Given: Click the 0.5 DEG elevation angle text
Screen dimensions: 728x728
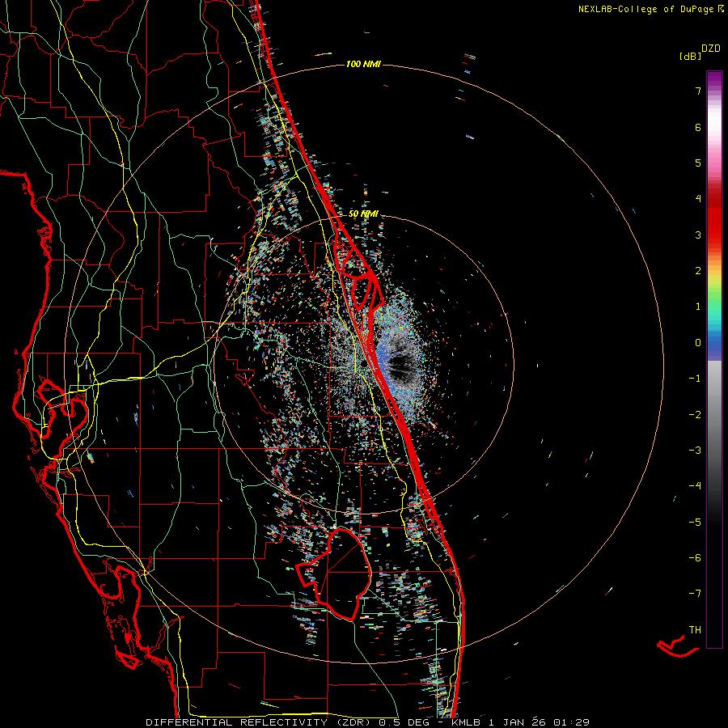Looking at the screenshot, I should tap(404, 722).
